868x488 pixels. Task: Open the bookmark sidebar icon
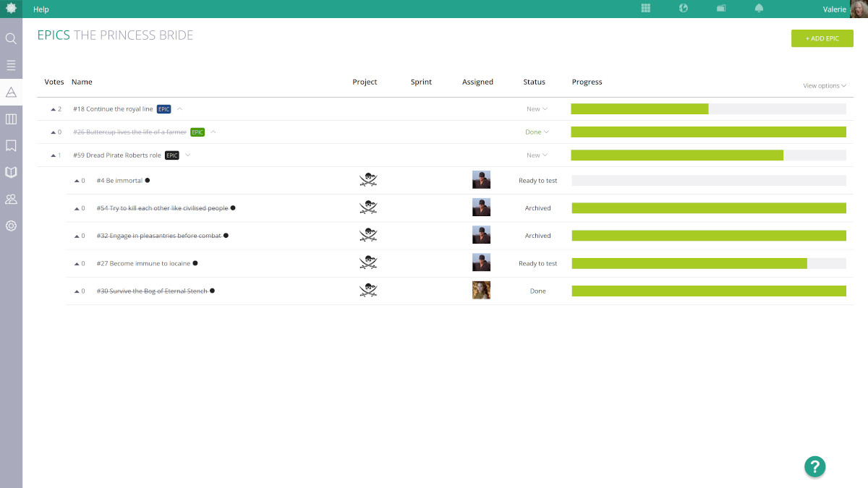(x=11, y=145)
